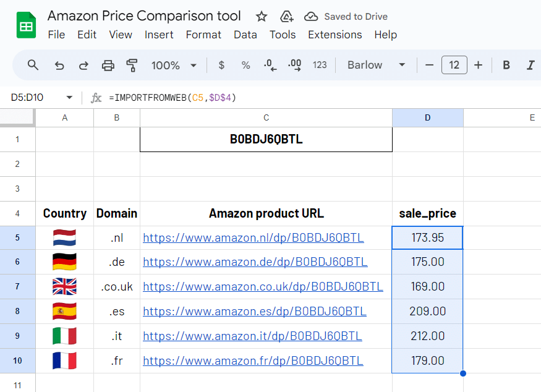Print the spreadsheet
The image size is (541, 392).
[108, 65]
